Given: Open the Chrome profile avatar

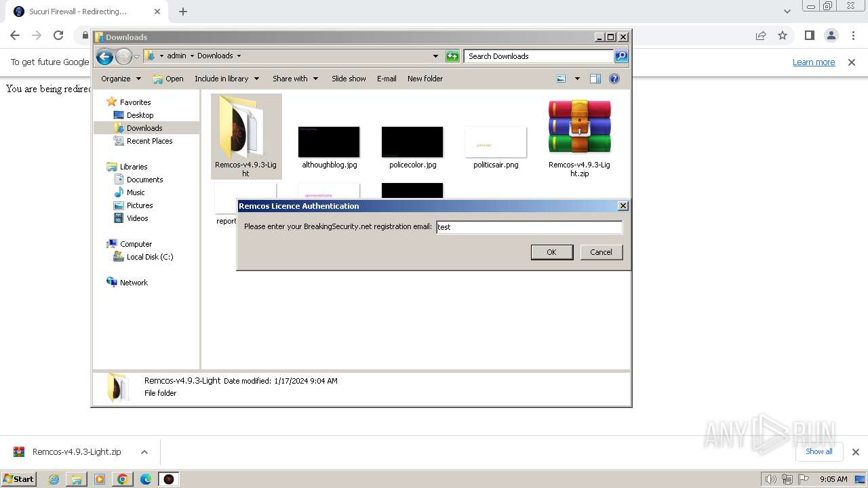Looking at the screenshot, I should tap(831, 35).
